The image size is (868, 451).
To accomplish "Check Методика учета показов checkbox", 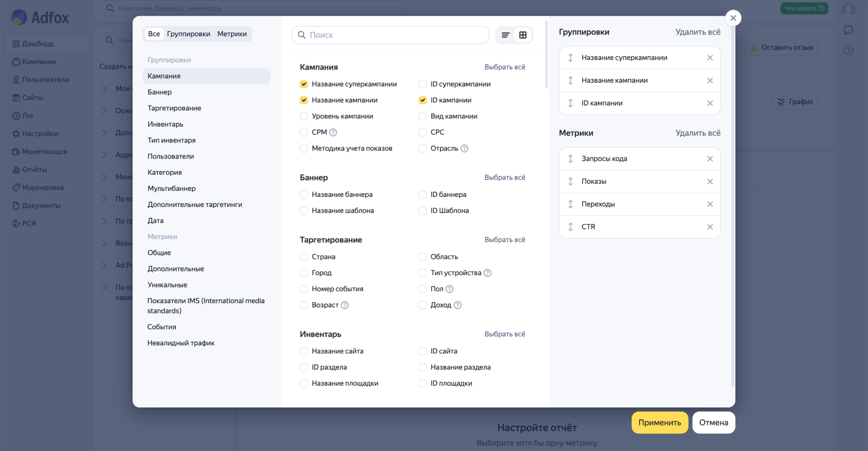I will click(x=304, y=148).
